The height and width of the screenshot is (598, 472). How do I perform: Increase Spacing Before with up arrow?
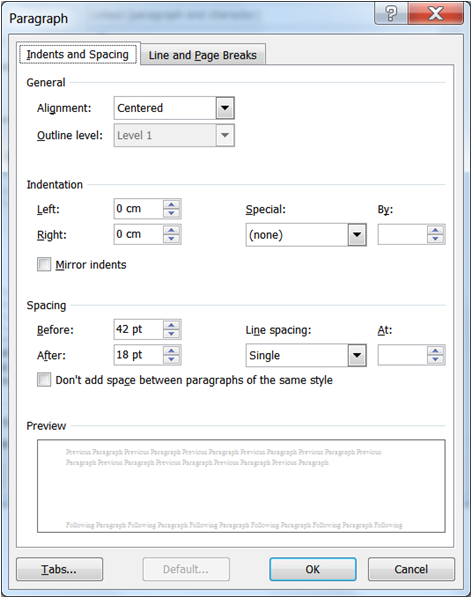(172, 325)
